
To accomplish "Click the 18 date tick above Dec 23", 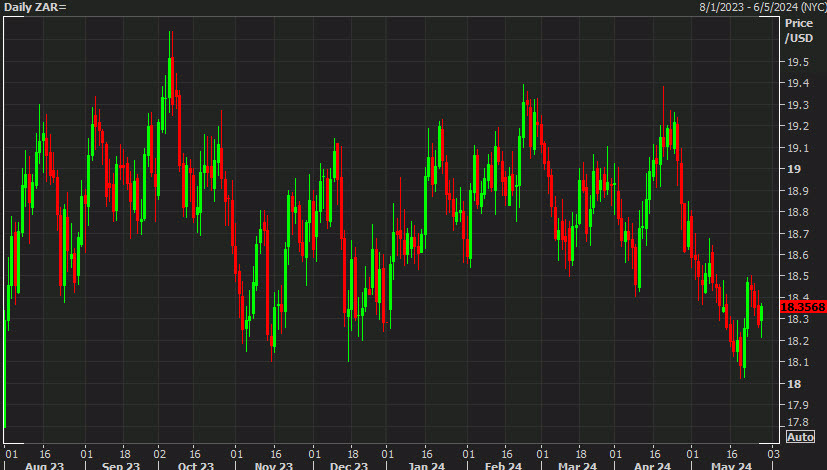I will (x=353, y=454).
